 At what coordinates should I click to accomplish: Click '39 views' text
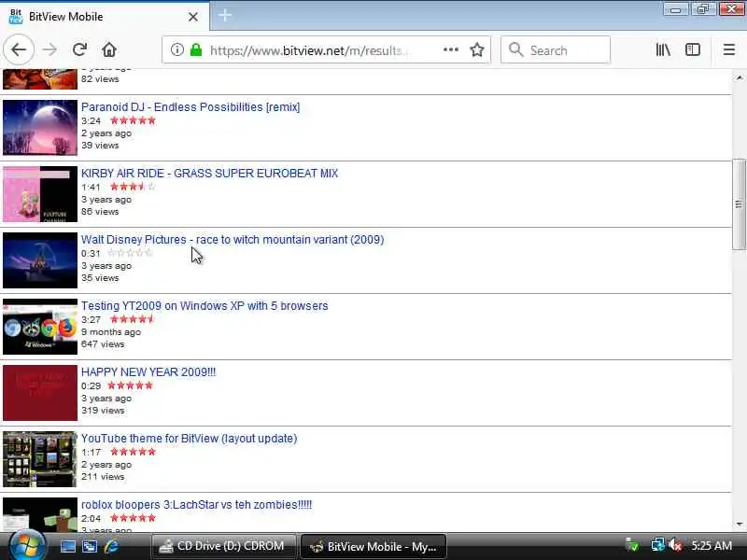coord(100,146)
